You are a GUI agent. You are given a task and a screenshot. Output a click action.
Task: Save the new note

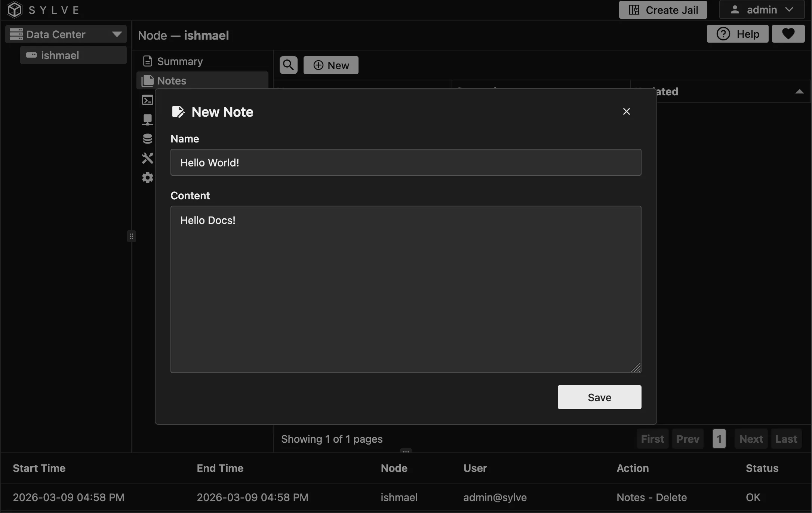click(599, 397)
